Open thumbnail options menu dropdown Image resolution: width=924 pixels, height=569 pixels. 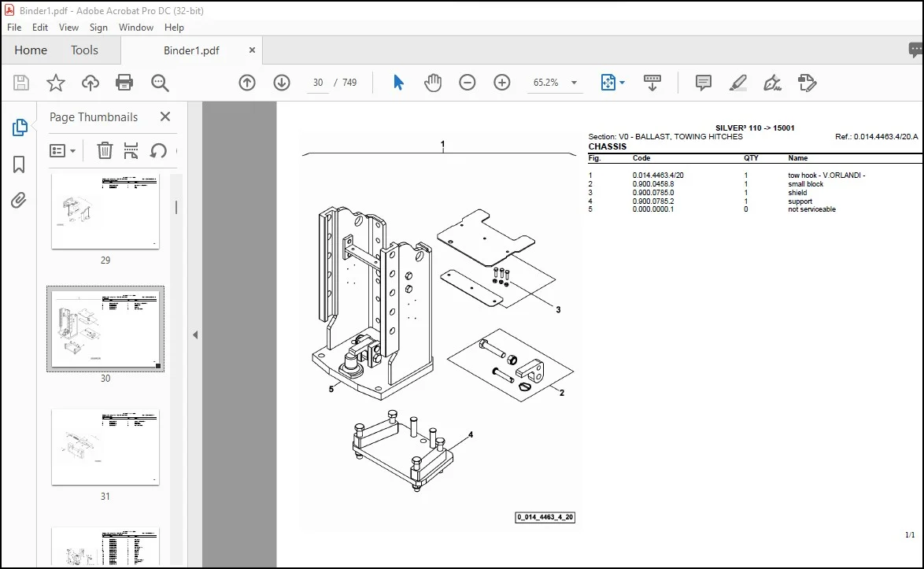click(63, 151)
